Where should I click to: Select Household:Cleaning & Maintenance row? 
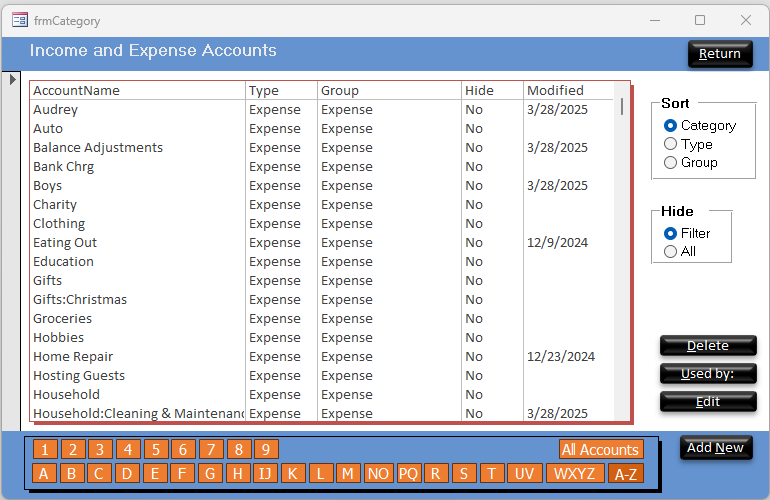322,413
